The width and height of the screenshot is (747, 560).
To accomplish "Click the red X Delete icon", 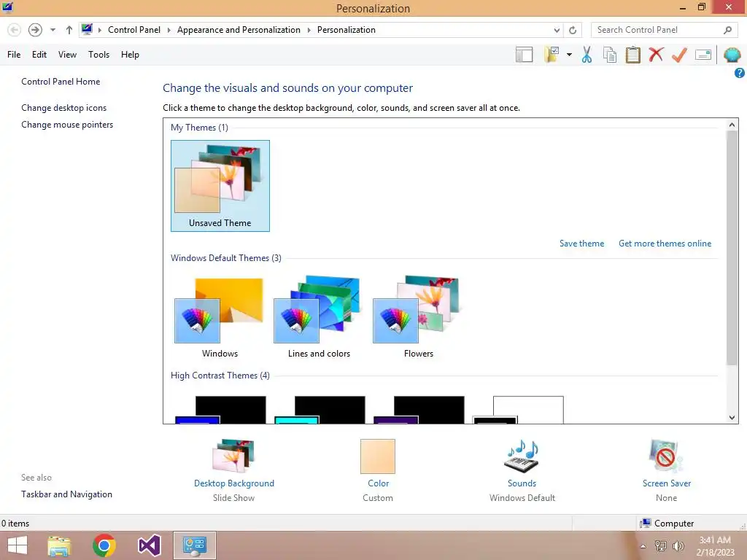I will click(656, 55).
